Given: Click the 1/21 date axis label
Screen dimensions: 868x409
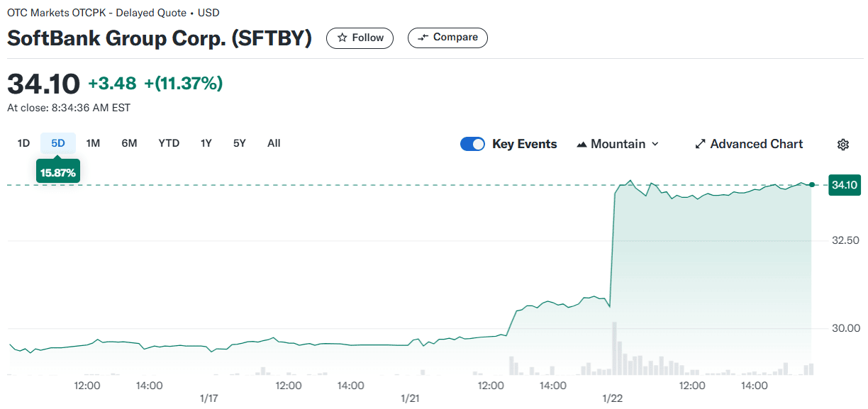Looking at the screenshot, I should [410, 398].
